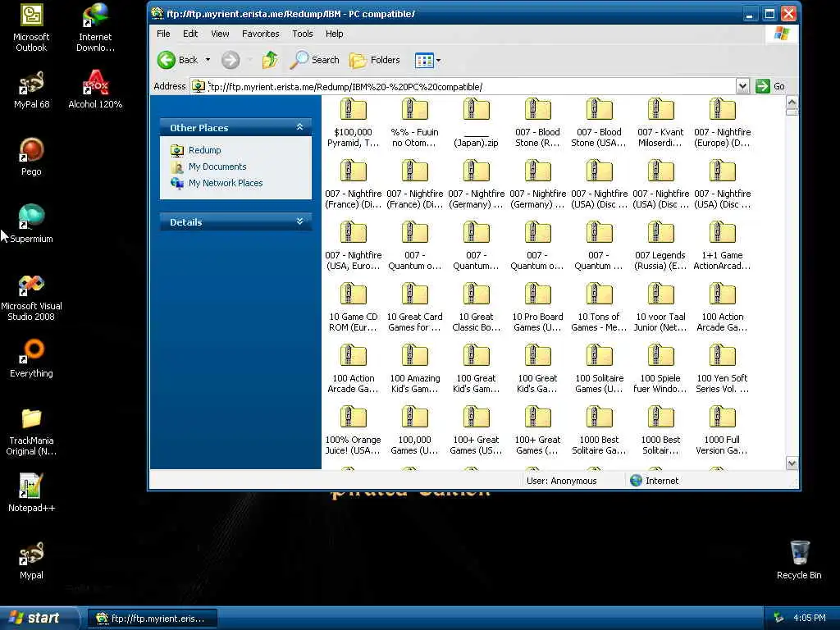
Task: Open the Tools menu
Action: tap(302, 34)
